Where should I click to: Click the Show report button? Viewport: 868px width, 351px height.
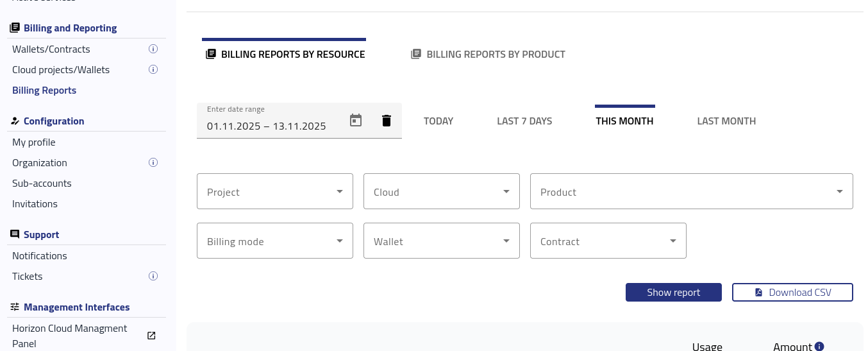[x=673, y=292]
